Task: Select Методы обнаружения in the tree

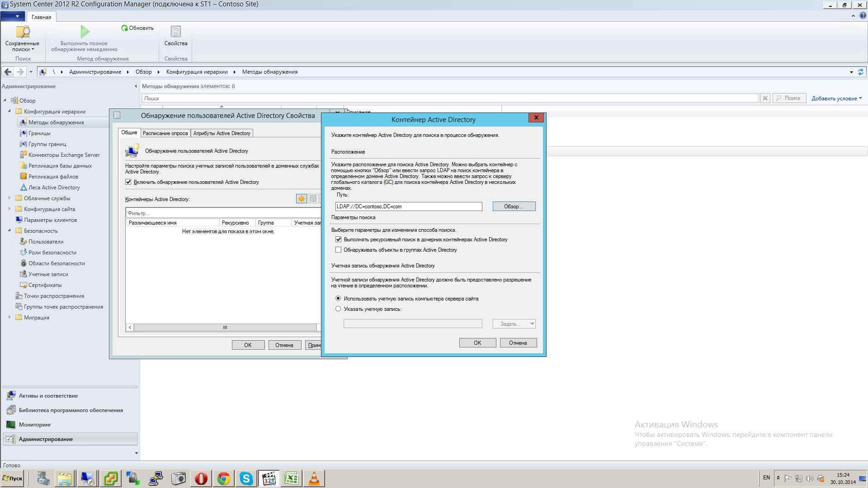Action: 56,122
